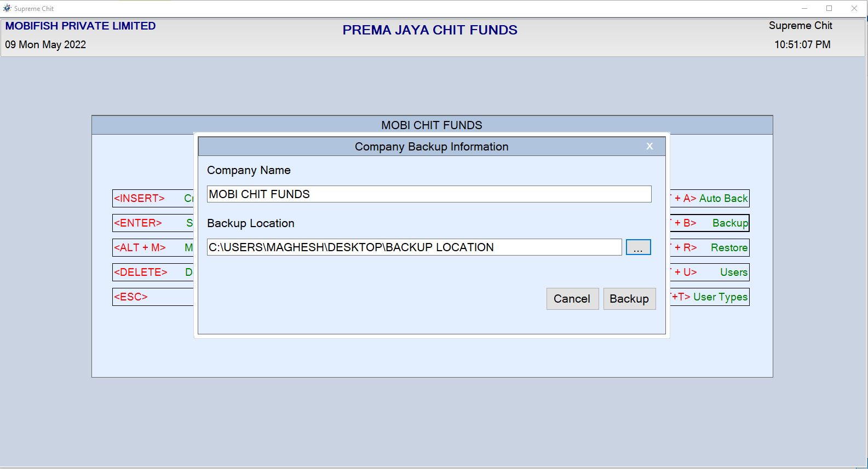Maximize the Supreme Chit window
This screenshot has height=469, width=868.
(x=829, y=8)
